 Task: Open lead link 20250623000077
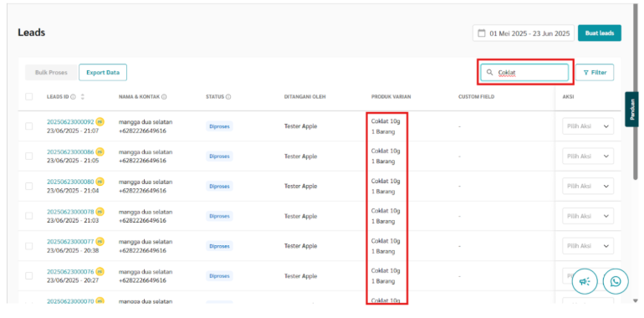point(70,242)
